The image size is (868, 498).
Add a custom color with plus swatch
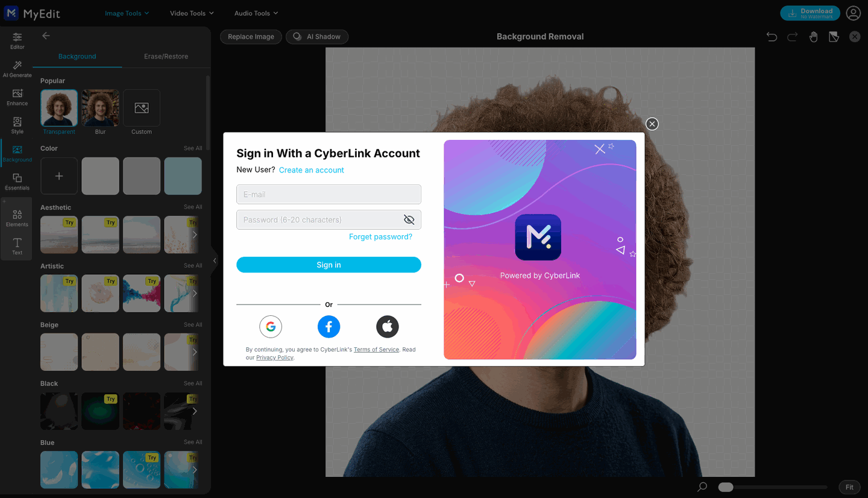(59, 176)
